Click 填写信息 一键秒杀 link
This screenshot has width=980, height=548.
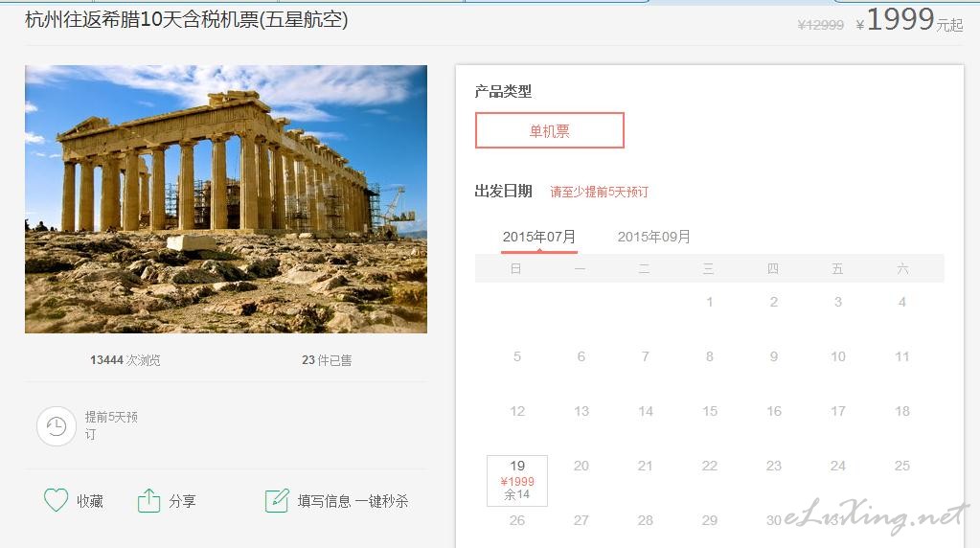353,501
